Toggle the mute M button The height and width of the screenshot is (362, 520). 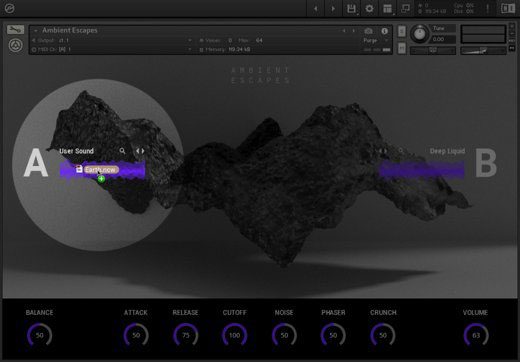pos(402,49)
